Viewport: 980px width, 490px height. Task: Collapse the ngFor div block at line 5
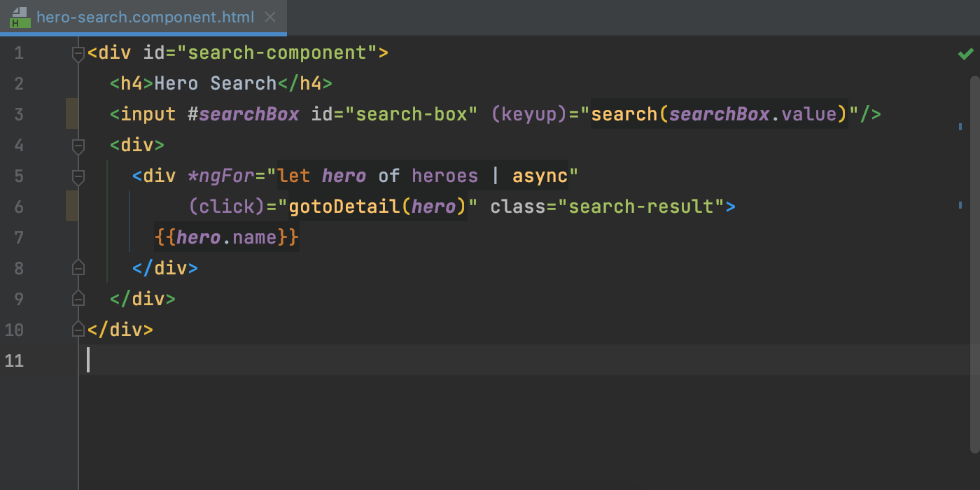pyautogui.click(x=78, y=176)
